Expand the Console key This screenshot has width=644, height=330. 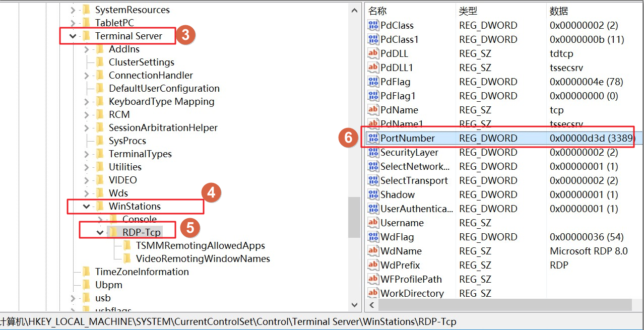click(100, 219)
